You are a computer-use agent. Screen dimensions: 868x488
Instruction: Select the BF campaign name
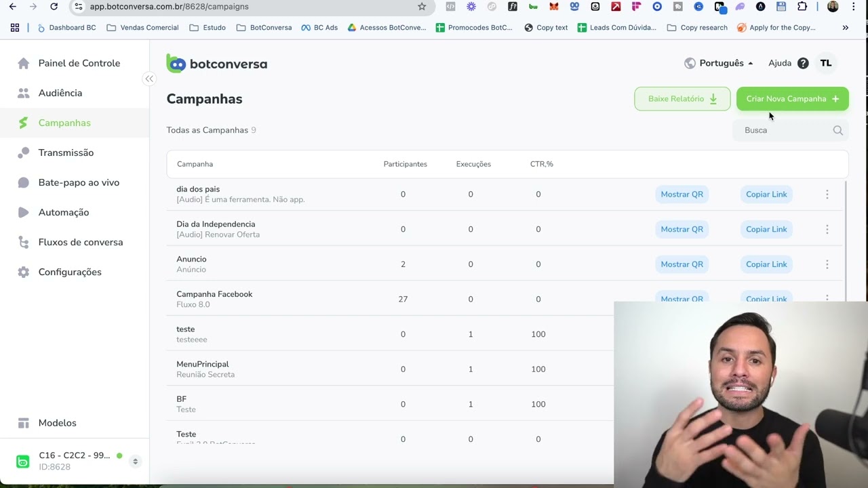tap(181, 399)
